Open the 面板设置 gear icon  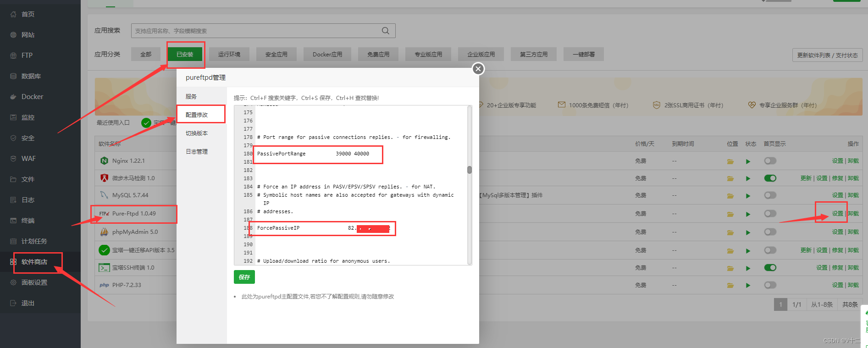(x=13, y=282)
